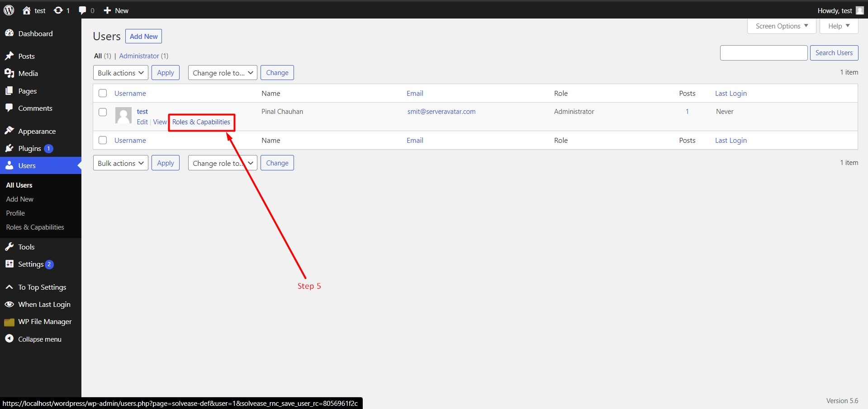The width and height of the screenshot is (868, 409).
Task: Expand the Help panel
Action: tap(839, 26)
